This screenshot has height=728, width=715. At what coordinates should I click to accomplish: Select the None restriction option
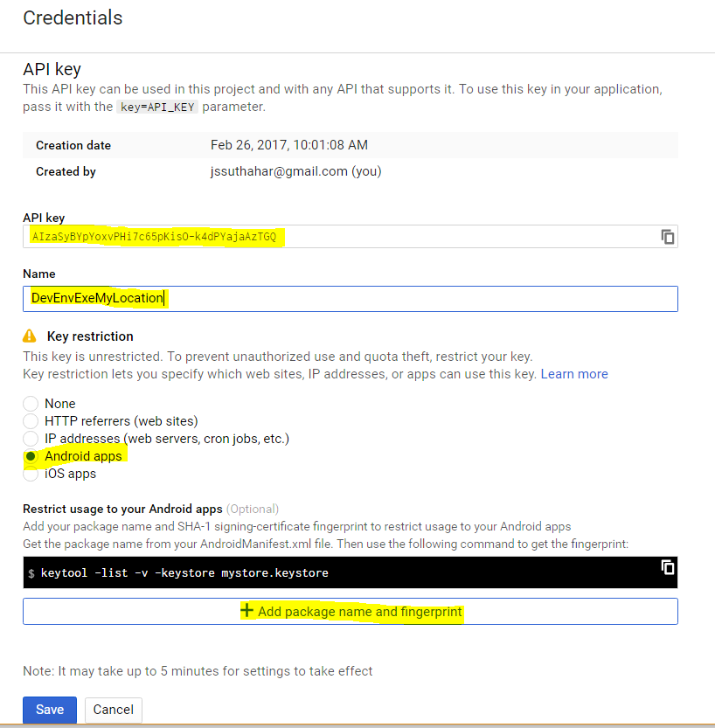click(x=31, y=404)
